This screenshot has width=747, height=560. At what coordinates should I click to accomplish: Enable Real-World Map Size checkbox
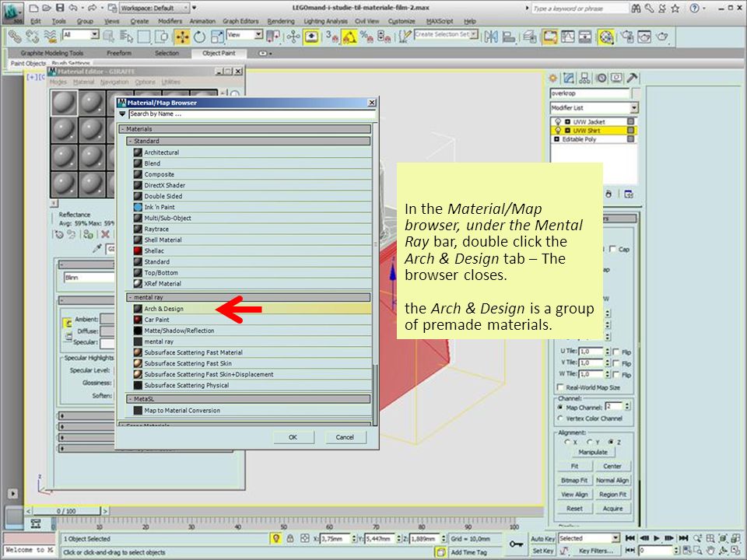[560, 387]
